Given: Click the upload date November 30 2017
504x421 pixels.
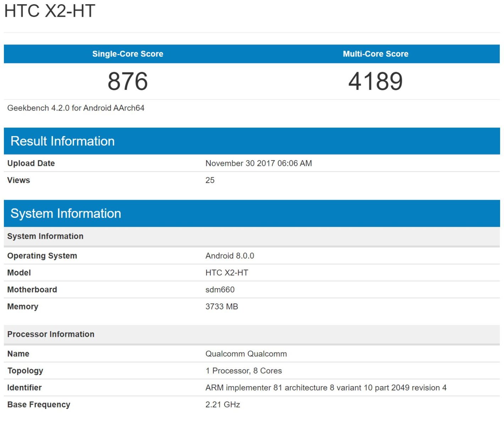Looking at the screenshot, I should click(258, 163).
